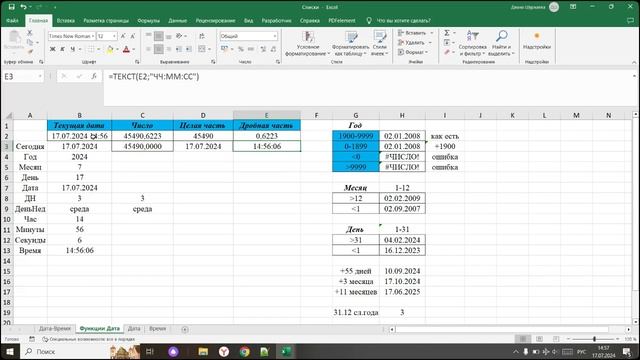
Task: Toggle middle vertical alignment
Action: click(159, 36)
